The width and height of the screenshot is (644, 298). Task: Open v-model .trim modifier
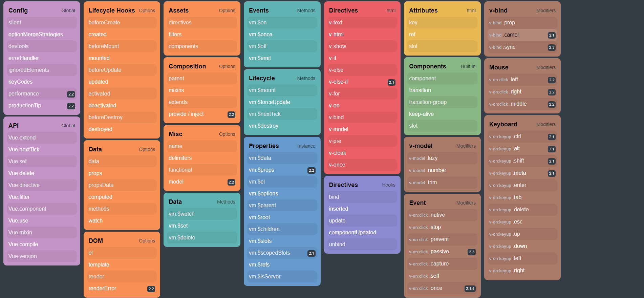coord(442,183)
